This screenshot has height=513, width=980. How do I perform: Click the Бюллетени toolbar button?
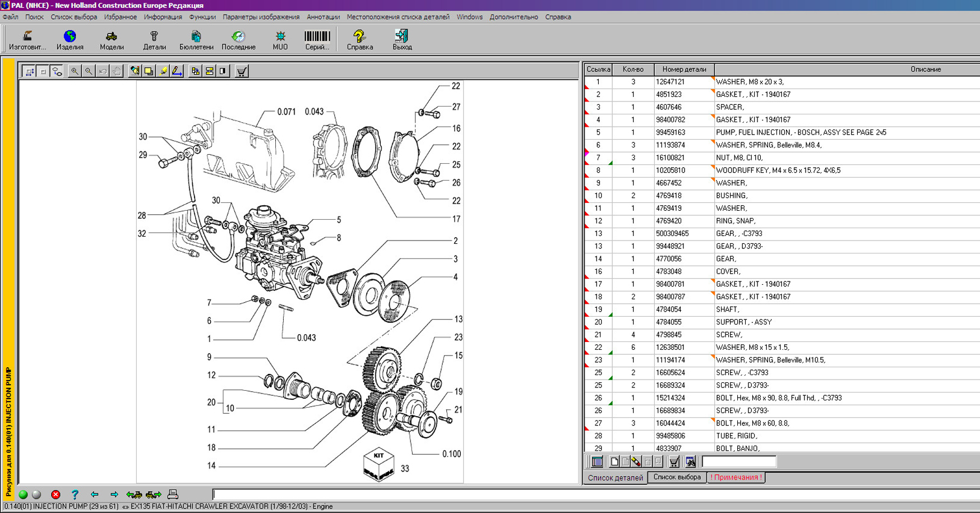[x=196, y=40]
